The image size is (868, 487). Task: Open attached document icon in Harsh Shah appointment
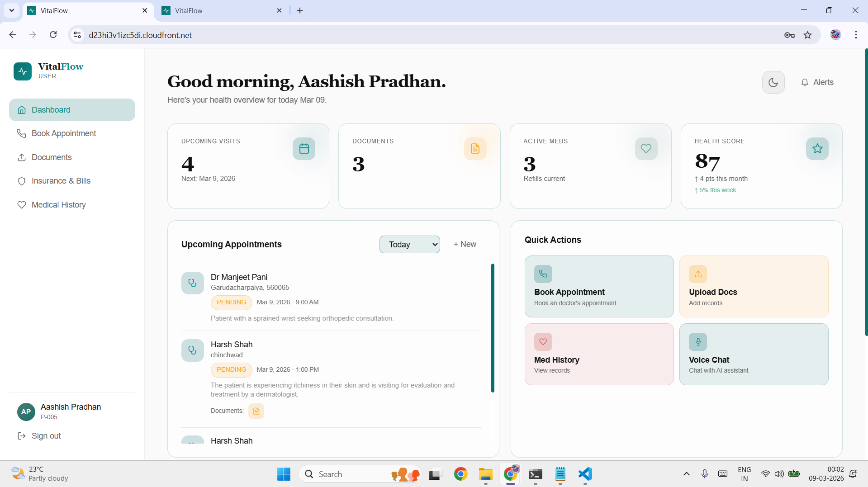256,411
